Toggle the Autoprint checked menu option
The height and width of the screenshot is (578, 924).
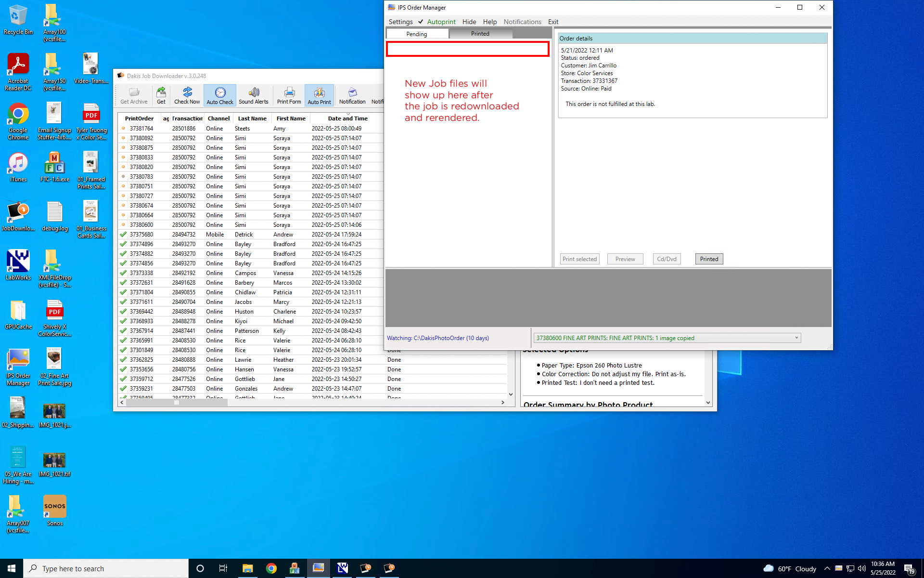point(441,22)
